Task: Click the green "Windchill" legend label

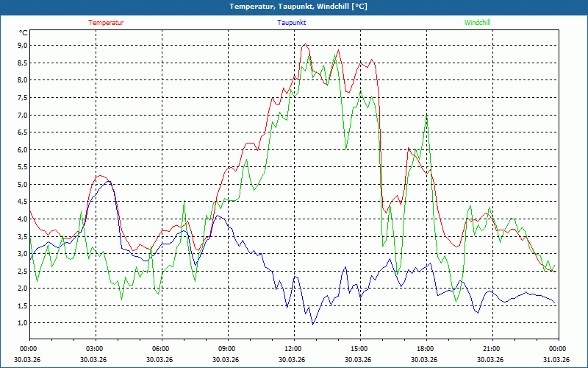Action: click(x=477, y=23)
